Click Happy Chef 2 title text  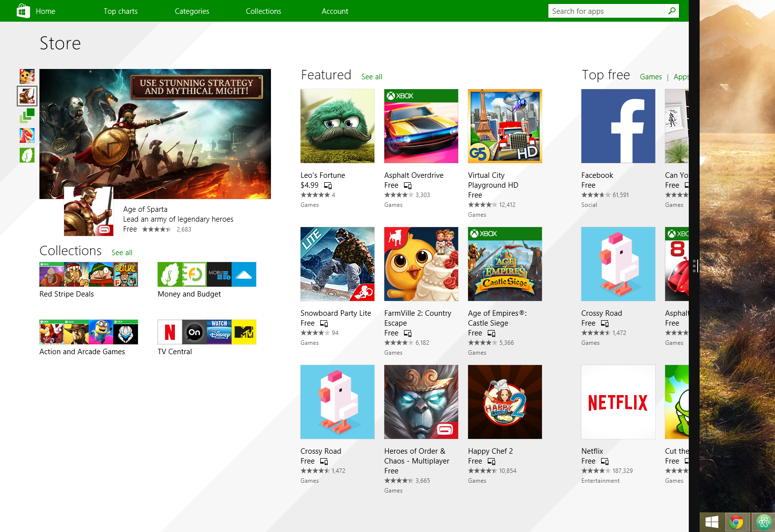pos(490,451)
